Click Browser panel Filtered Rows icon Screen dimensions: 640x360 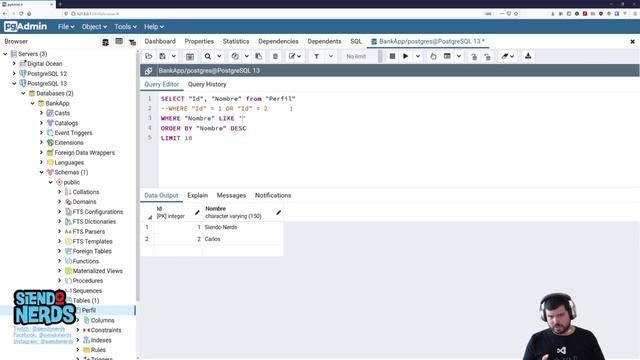click(132, 42)
